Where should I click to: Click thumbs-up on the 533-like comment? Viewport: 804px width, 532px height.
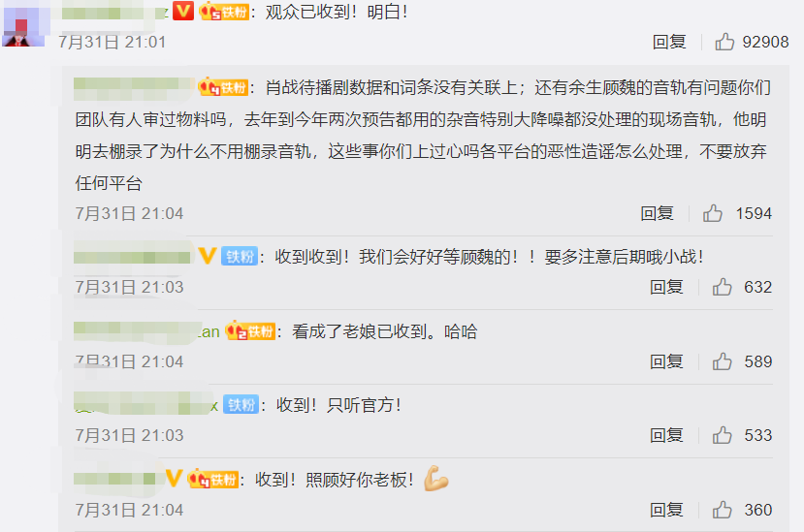click(x=722, y=435)
